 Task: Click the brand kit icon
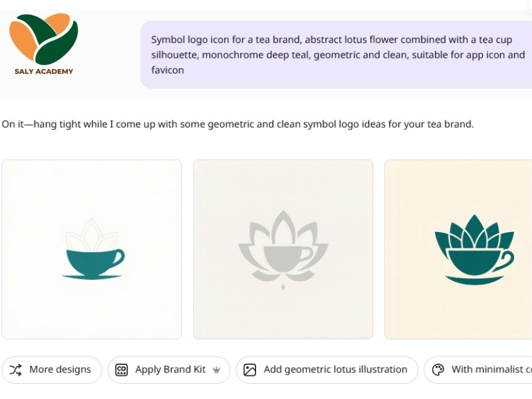[121, 370]
